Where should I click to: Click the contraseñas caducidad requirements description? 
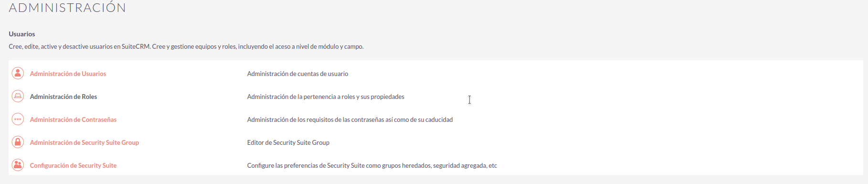[x=350, y=119]
